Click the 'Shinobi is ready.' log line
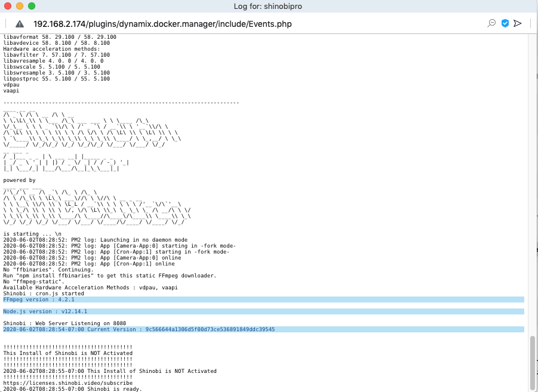Screen dimensions: 538x392 pos(72,389)
